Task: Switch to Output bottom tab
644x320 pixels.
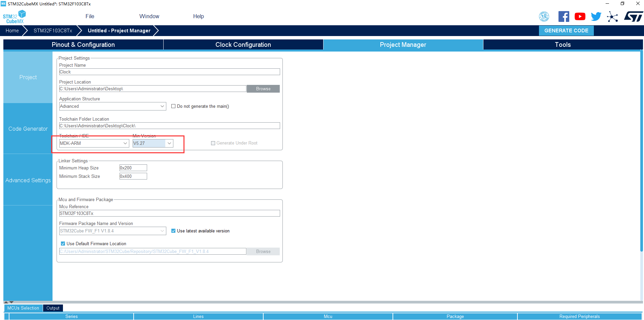Action: [x=53, y=308]
